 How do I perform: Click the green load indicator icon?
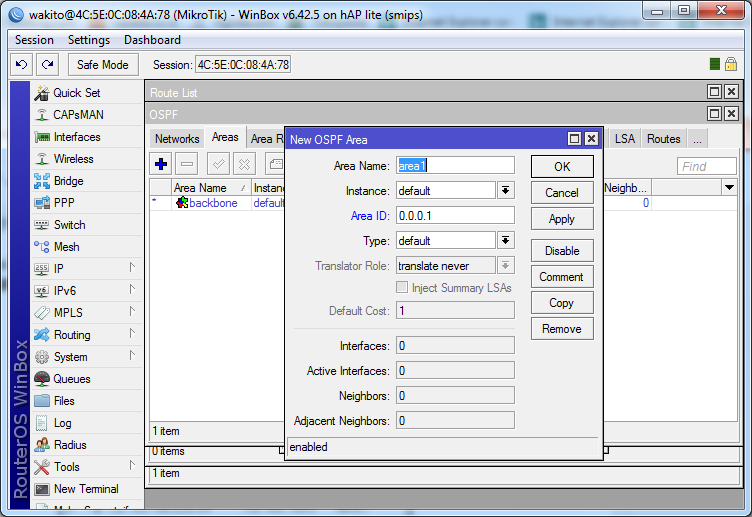[715, 64]
